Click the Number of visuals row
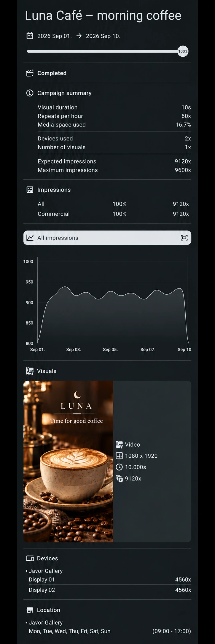The height and width of the screenshot is (644, 215). coord(114,147)
